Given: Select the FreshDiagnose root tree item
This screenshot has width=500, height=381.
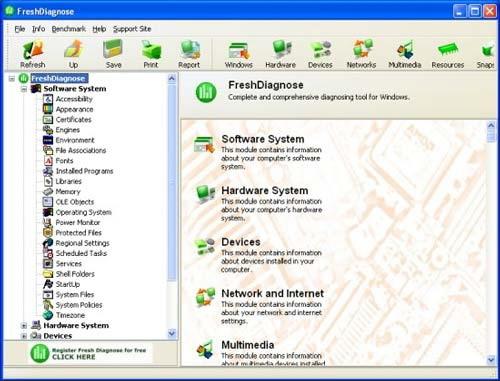Looking at the screenshot, I should 59,79.
